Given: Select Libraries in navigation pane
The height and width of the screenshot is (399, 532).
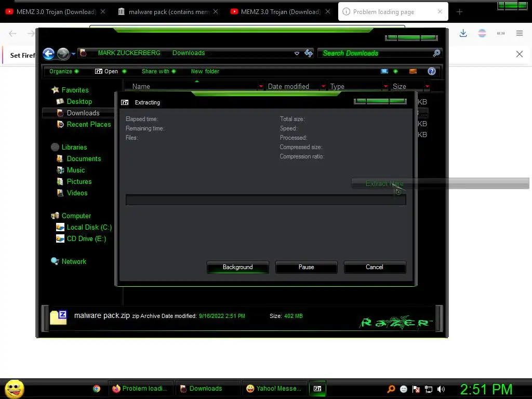Looking at the screenshot, I should (x=69, y=147).
